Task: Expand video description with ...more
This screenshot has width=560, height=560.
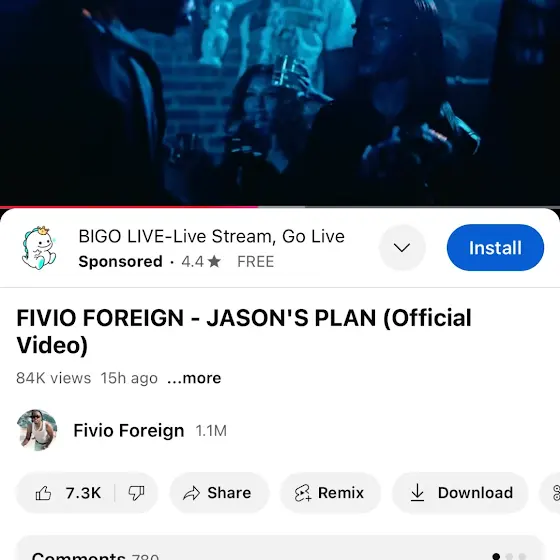Action: point(194,378)
